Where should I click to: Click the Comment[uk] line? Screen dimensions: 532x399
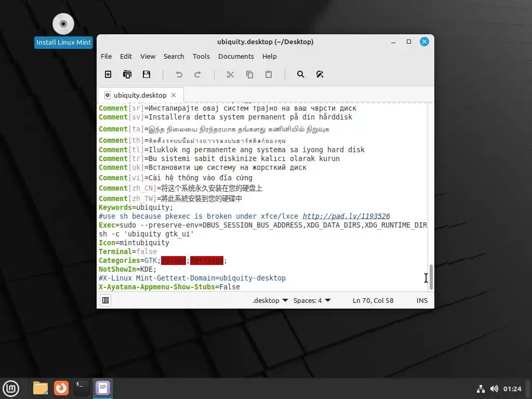pos(203,167)
